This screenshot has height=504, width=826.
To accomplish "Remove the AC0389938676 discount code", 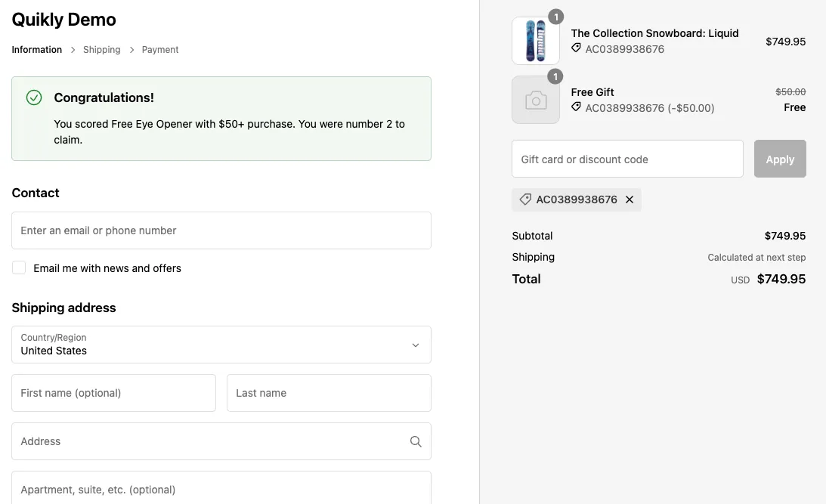I will click(630, 199).
